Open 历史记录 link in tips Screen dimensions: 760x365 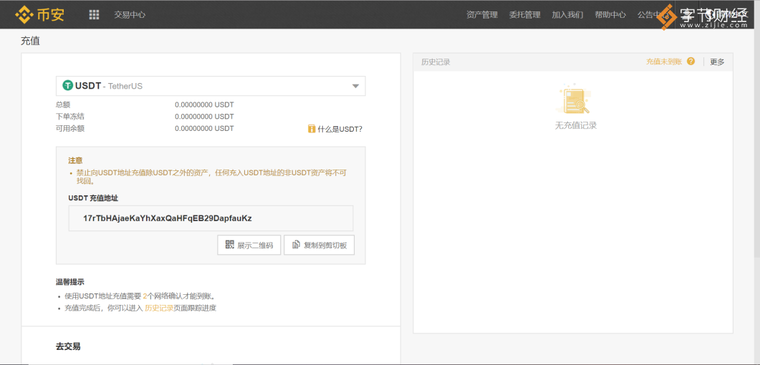tap(159, 308)
